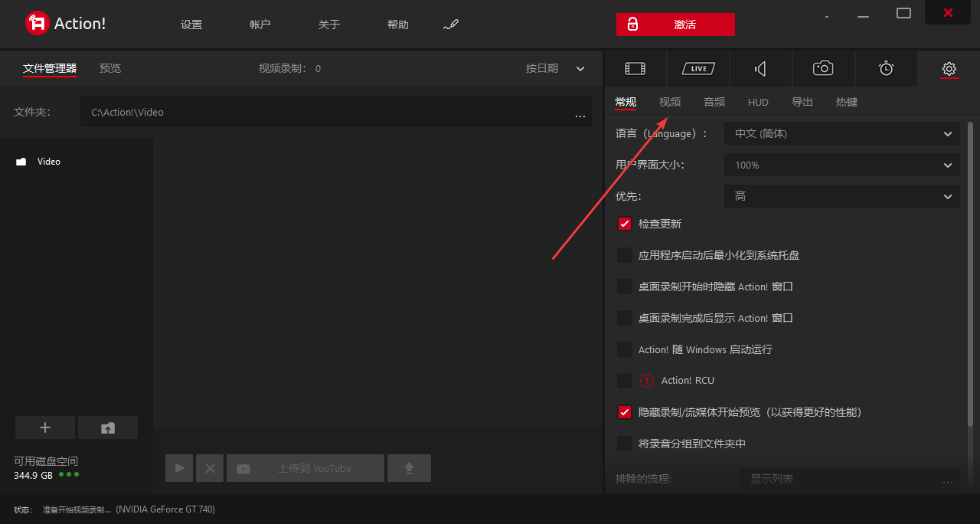The image size is (980, 524).
Task: Click the add folder plus button
Action: coord(45,427)
